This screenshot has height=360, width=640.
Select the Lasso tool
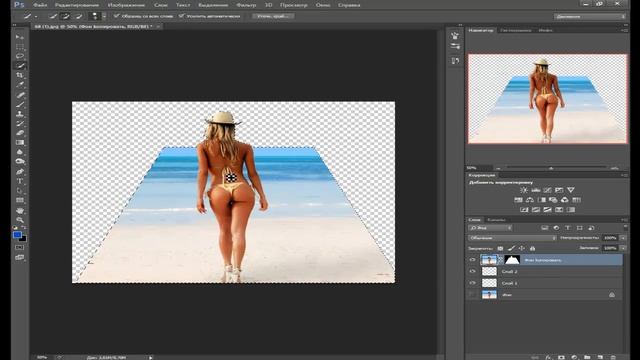pyautogui.click(x=20, y=56)
